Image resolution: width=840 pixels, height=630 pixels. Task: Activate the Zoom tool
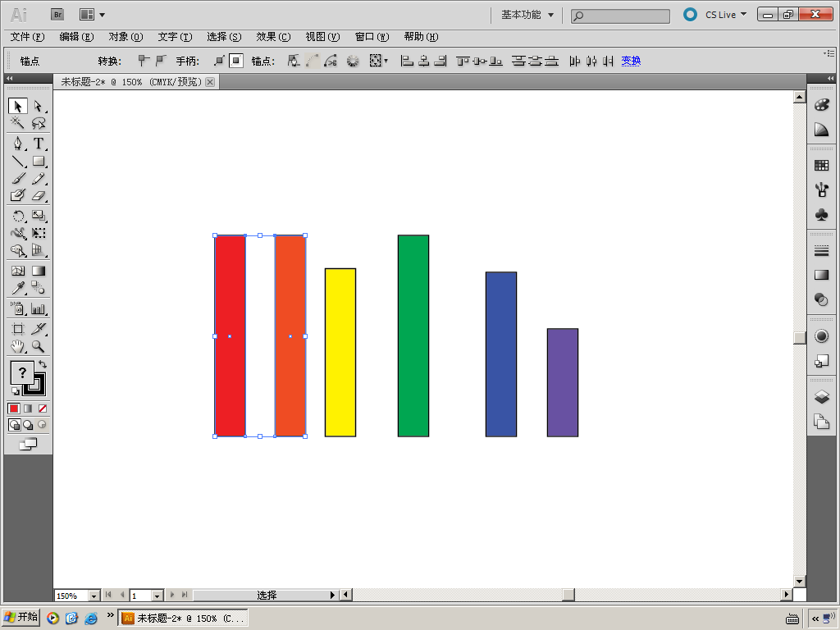[39, 347]
